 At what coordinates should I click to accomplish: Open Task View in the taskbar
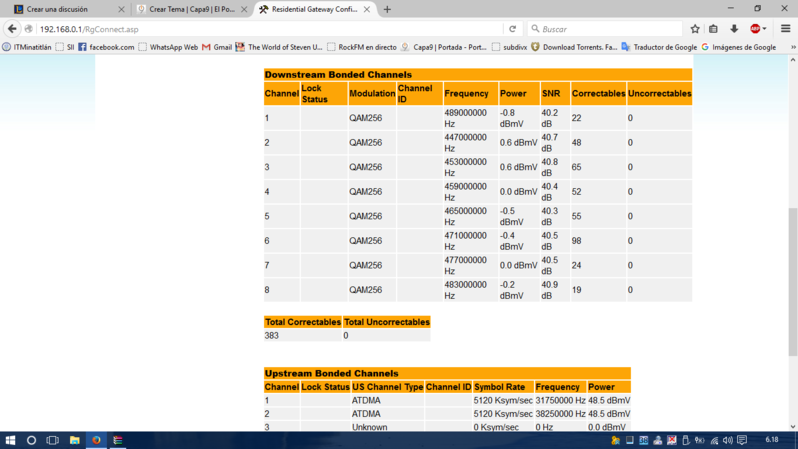(x=53, y=440)
